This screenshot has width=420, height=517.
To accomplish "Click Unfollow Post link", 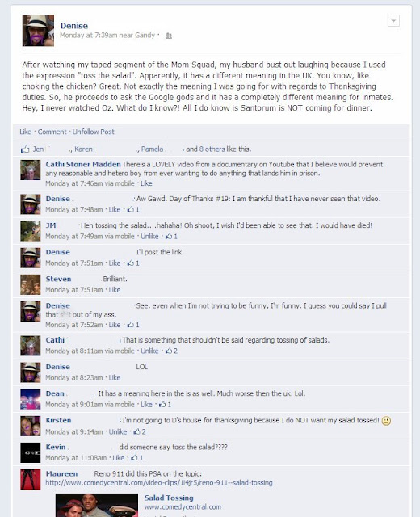I will click(94, 132).
